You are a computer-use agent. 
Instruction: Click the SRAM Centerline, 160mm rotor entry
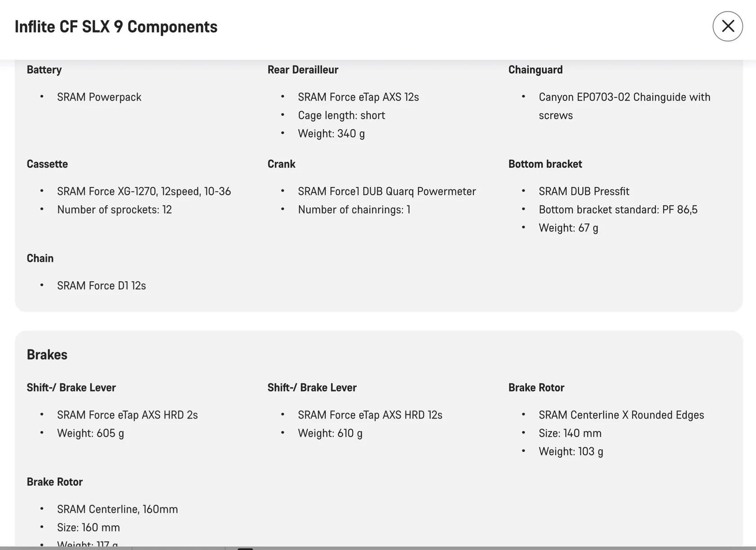[117, 509]
